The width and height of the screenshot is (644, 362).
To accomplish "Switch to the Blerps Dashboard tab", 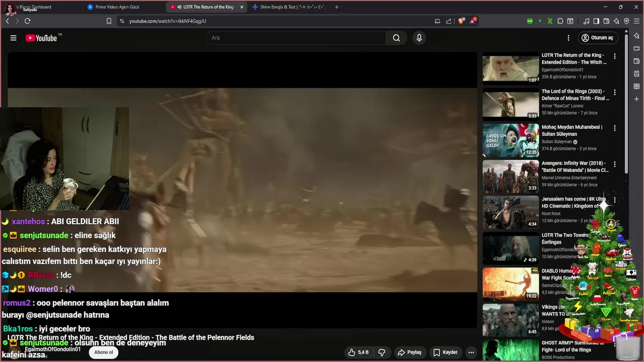I will pyautogui.click(x=41, y=7).
